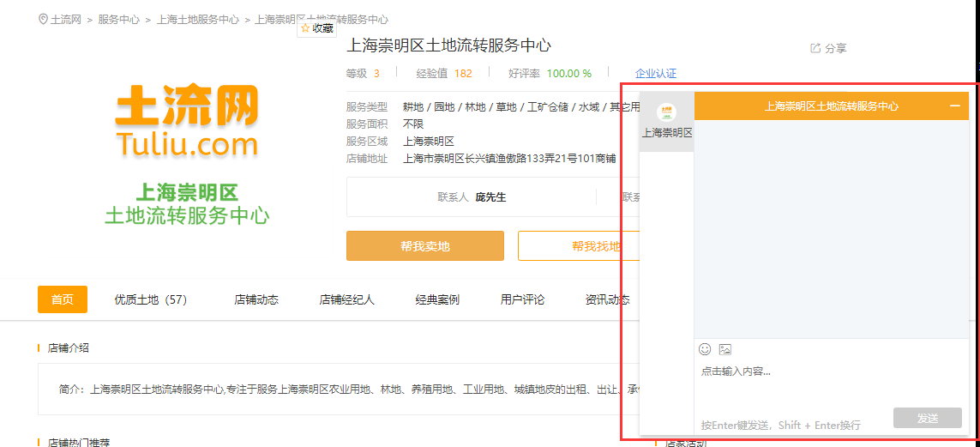Click the 服务面积 不限 value
980x447 pixels.
point(413,124)
